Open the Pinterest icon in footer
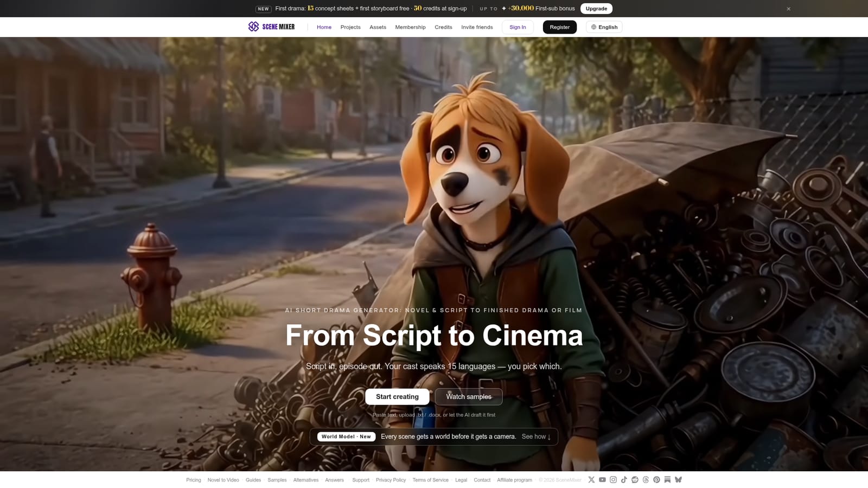868x488 pixels. point(656,480)
